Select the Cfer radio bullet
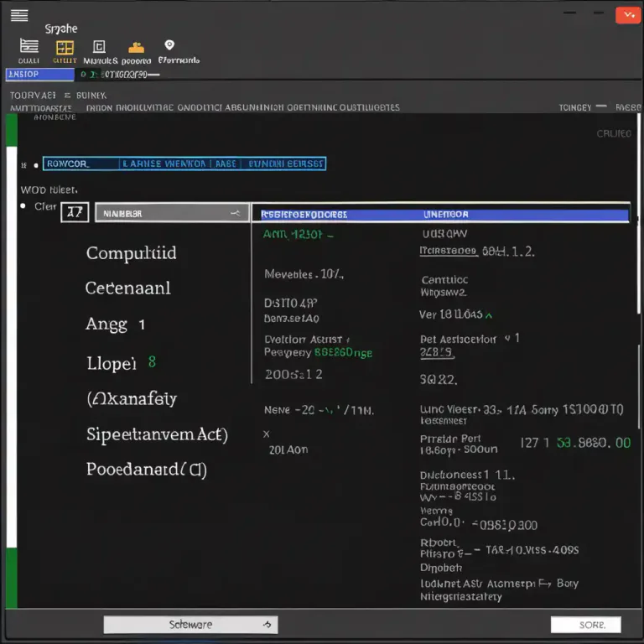 point(23,205)
